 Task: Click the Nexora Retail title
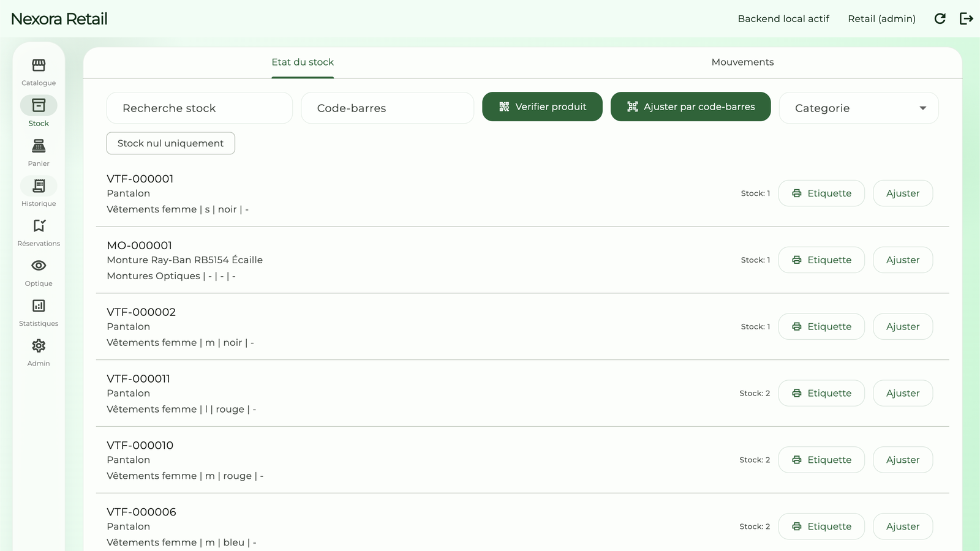pos(59,19)
